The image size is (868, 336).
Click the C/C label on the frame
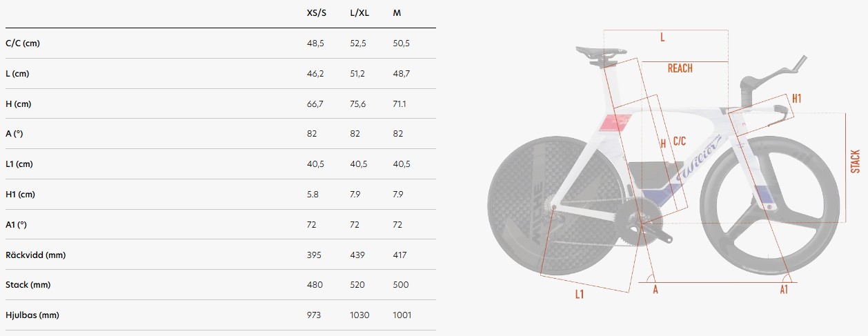[680, 141]
